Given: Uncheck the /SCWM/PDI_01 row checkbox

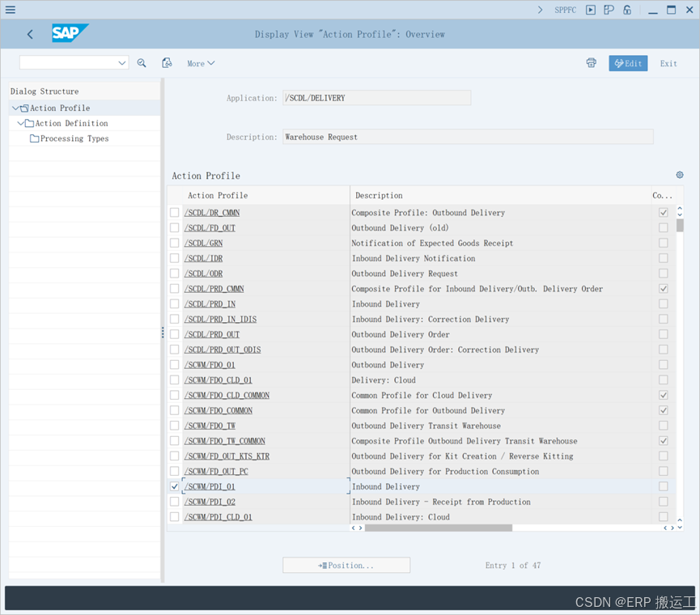Looking at the screenshot, I should [174, 486].
